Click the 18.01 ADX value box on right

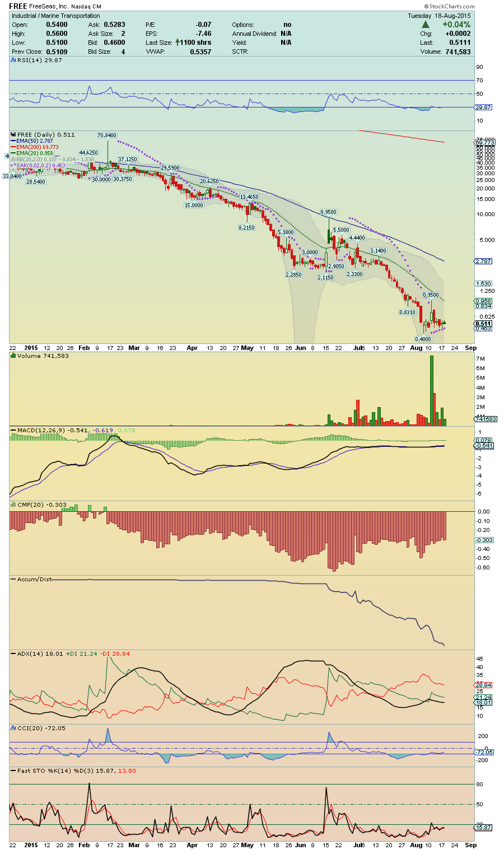point(483,702)
